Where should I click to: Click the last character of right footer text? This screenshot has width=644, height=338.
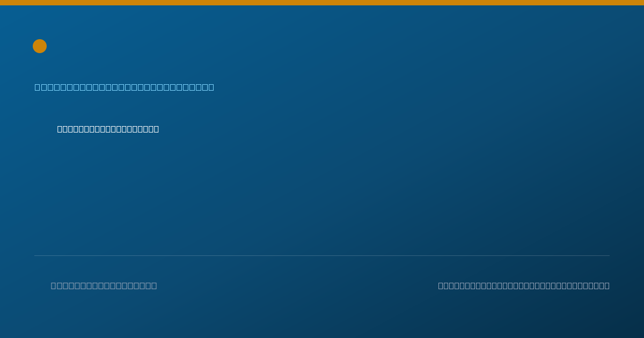607,285
